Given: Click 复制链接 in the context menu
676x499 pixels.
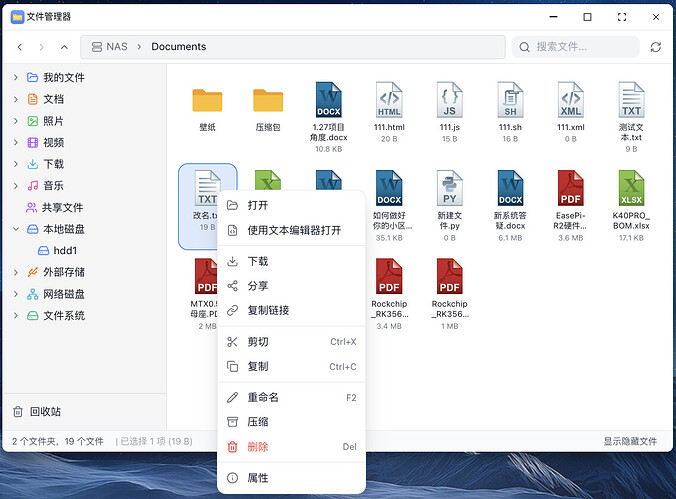Looking at the screenshot, I should click(x=268, y=310).
